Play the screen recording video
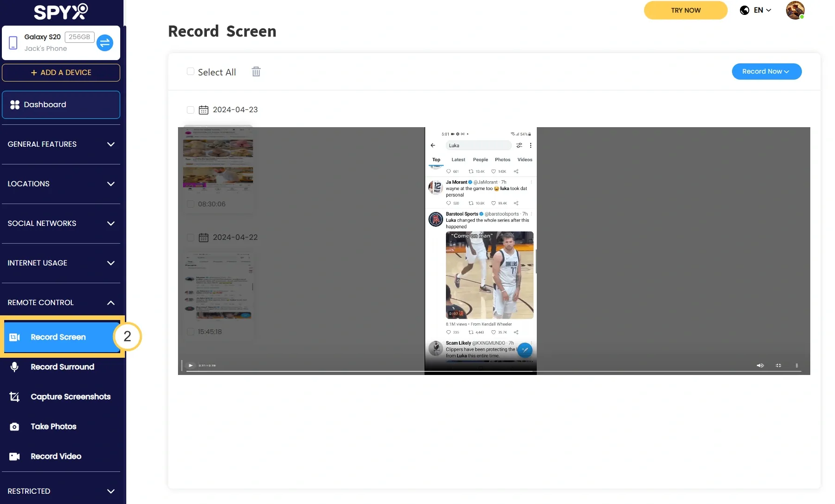Viewport: 835px width, 504px height. 191,366
